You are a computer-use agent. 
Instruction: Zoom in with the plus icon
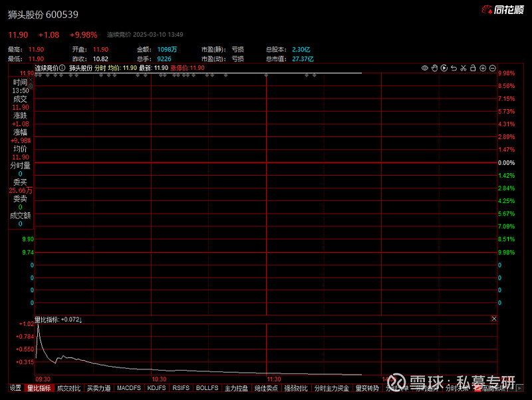(x=483, y=69)
